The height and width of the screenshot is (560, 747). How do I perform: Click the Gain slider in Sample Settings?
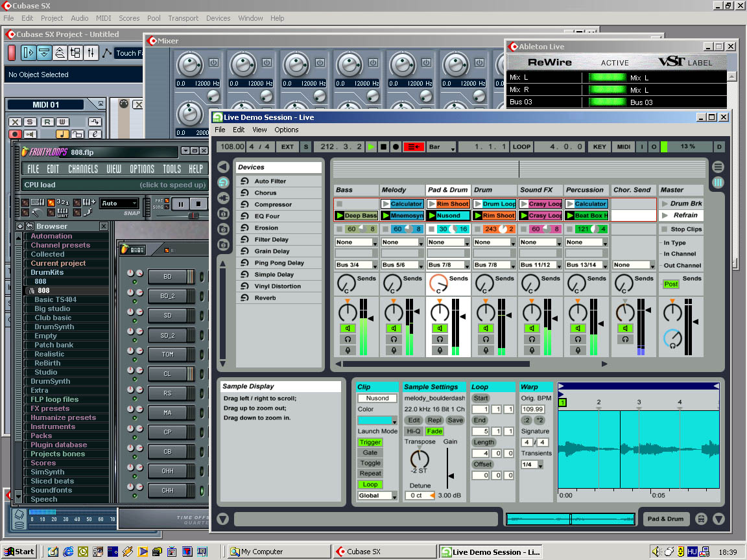coord(449,469)
